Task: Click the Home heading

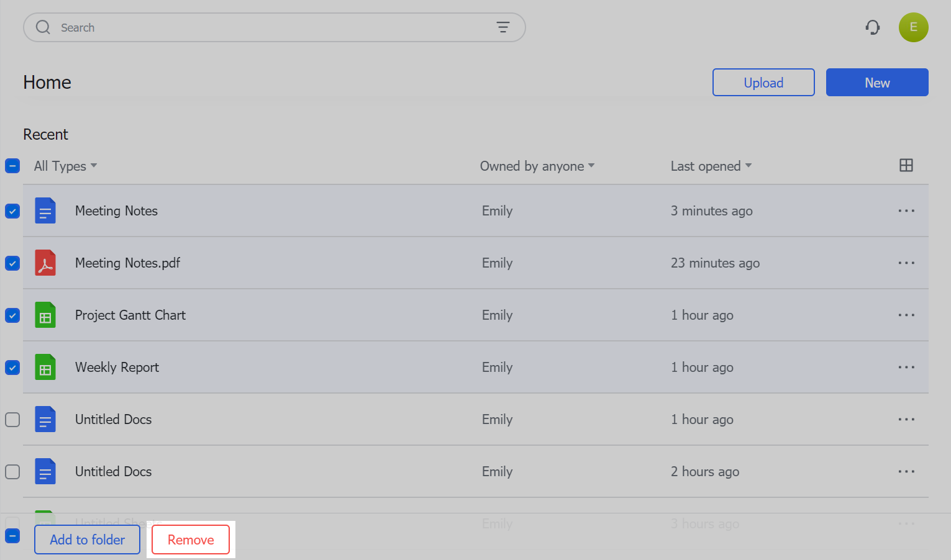Action: point(47,82)
